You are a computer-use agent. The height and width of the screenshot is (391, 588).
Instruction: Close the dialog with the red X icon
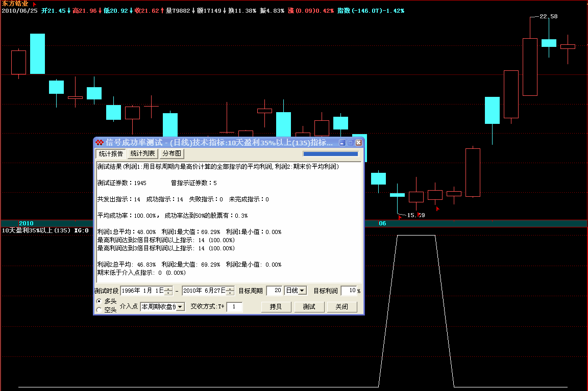tap(359, 143)
